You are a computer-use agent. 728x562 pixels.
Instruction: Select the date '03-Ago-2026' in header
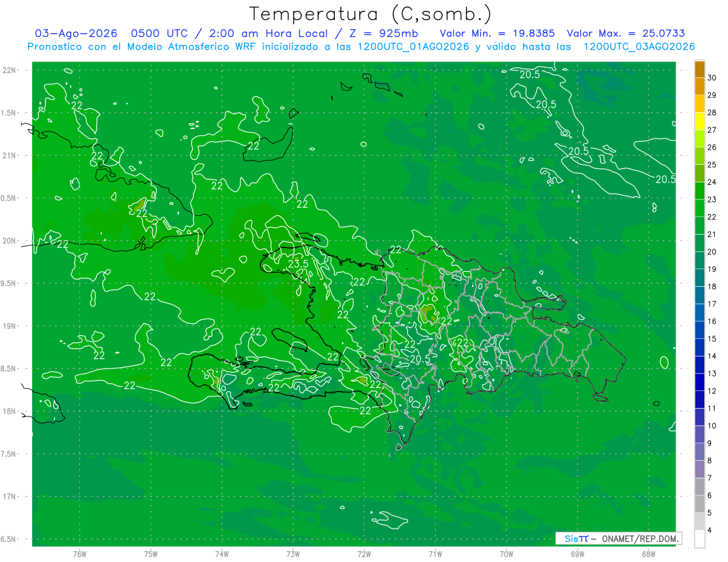point(75,34)
